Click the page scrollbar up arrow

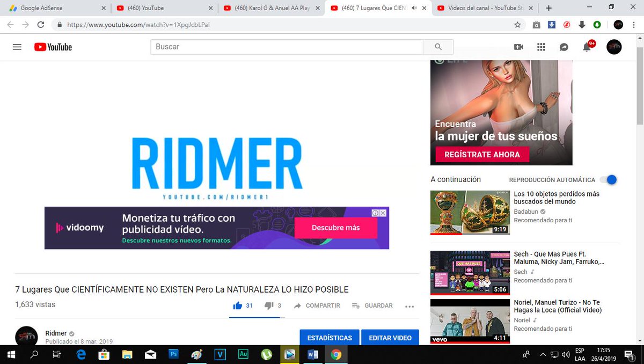[x=639, y=39]
